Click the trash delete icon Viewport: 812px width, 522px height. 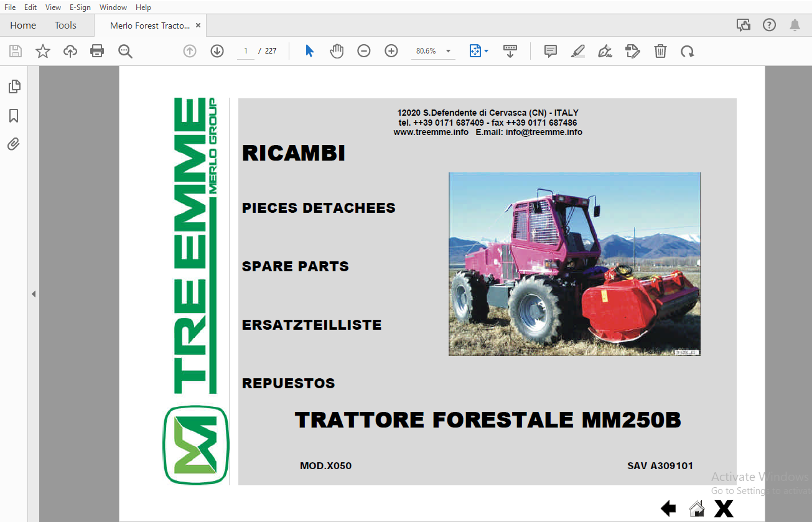click(660, 51)
